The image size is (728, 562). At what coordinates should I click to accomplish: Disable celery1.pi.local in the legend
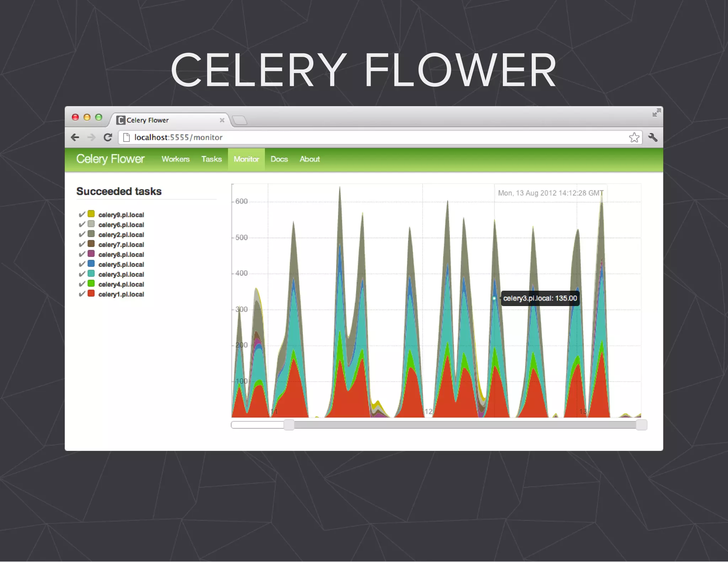82,294
